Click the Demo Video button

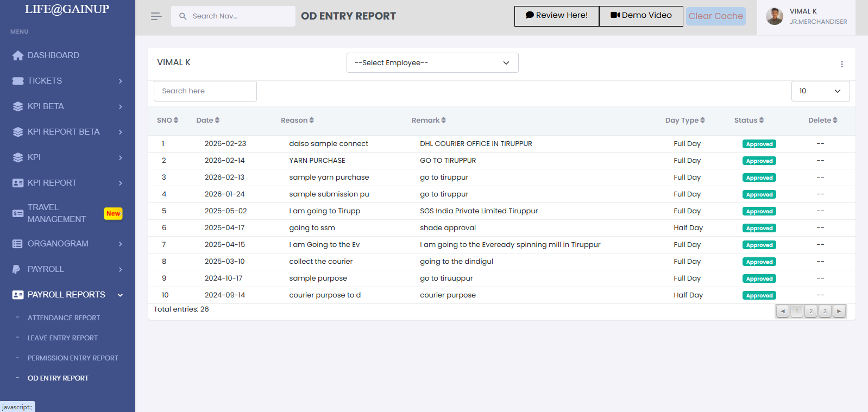pyautogui.click(x=640, y=16)
